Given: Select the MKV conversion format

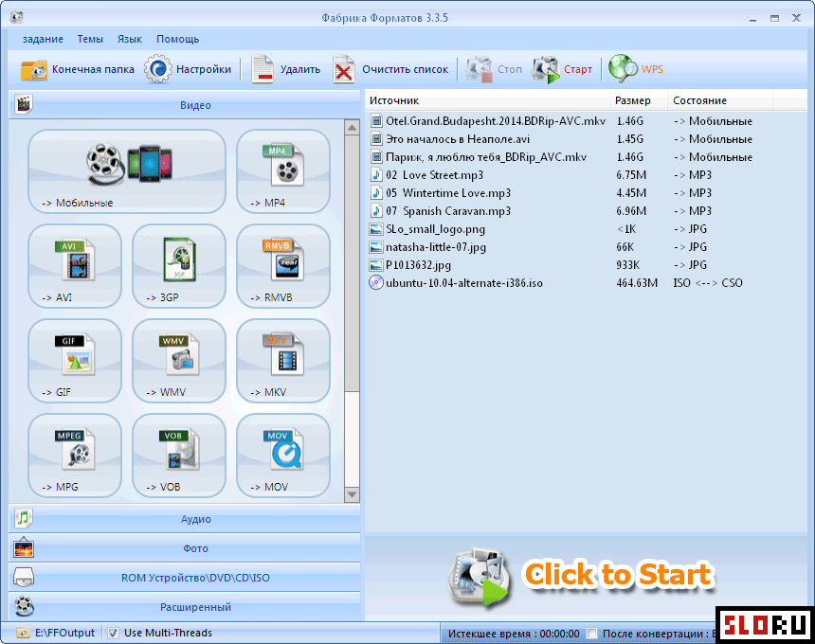Looking at the screenshot, I should [x=283, y=361].
